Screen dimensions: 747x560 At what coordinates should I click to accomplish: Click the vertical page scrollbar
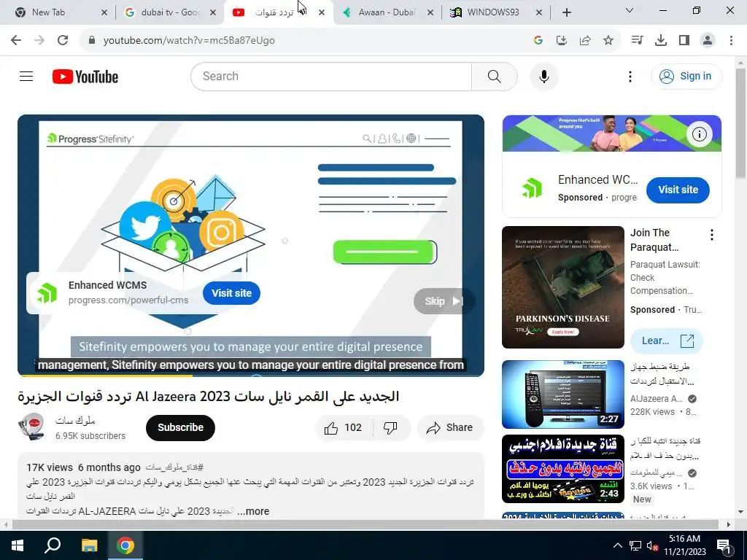741,123
